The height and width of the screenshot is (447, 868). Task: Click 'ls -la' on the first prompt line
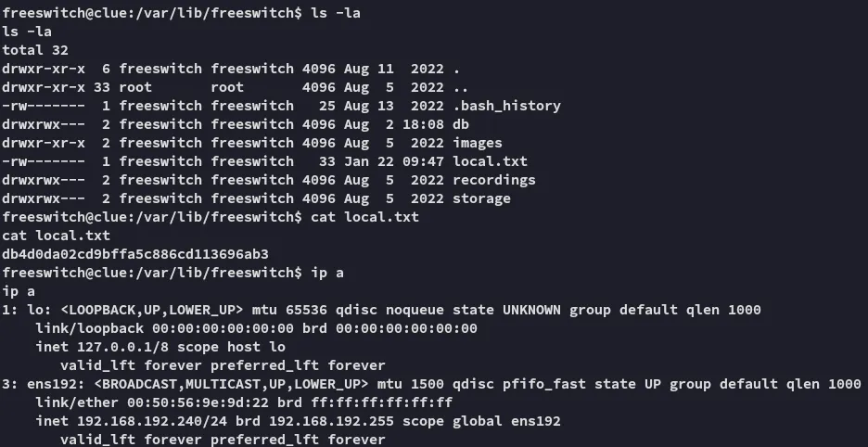click(331, 13)
